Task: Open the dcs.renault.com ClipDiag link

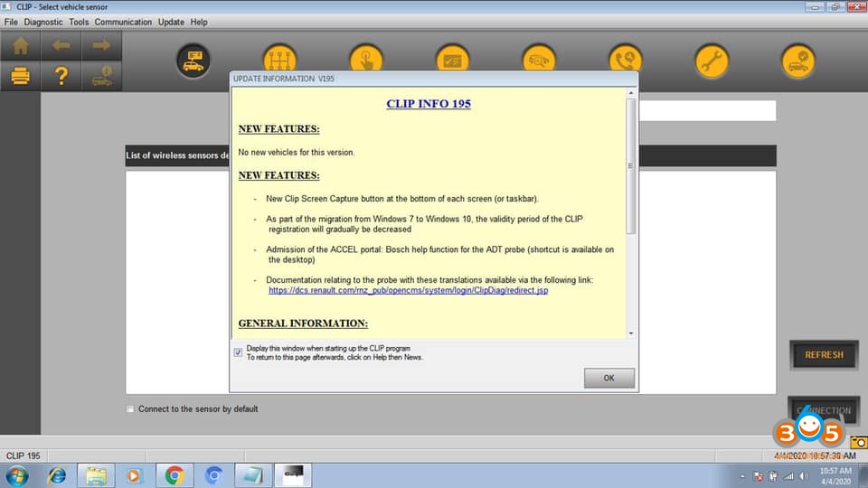Action: (408, 290)
